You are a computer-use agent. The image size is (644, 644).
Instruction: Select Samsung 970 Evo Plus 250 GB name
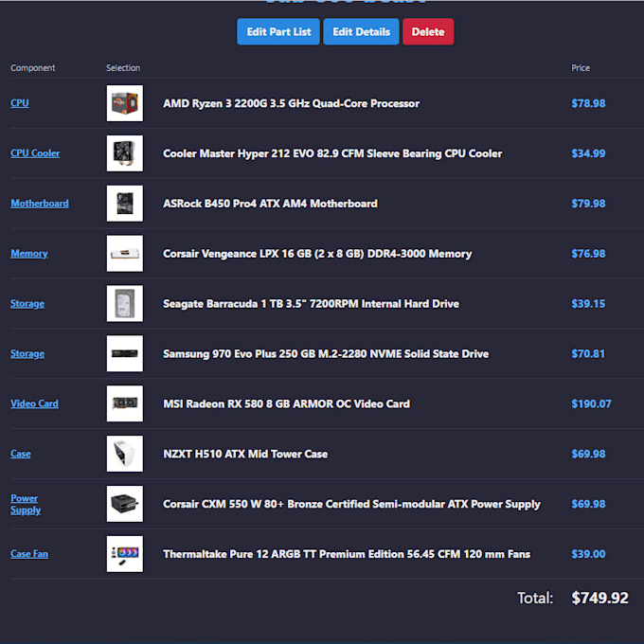point(326,354)
